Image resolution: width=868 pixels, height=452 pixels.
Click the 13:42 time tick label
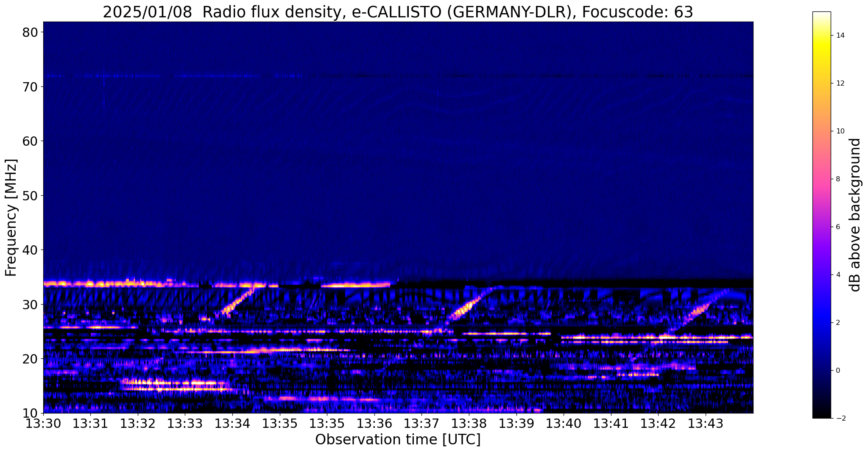(658, 424)
